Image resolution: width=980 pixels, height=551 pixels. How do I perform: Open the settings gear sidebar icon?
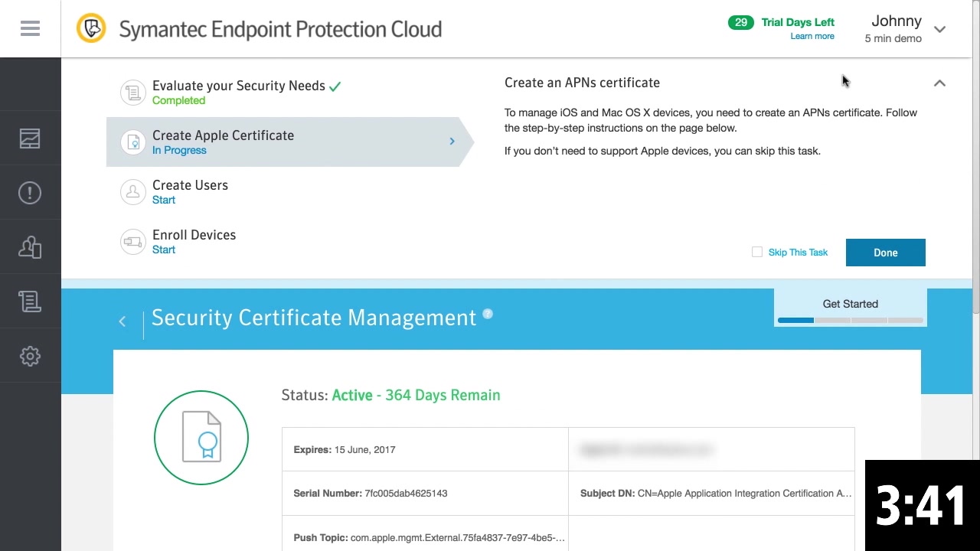[x=30, y=356]
